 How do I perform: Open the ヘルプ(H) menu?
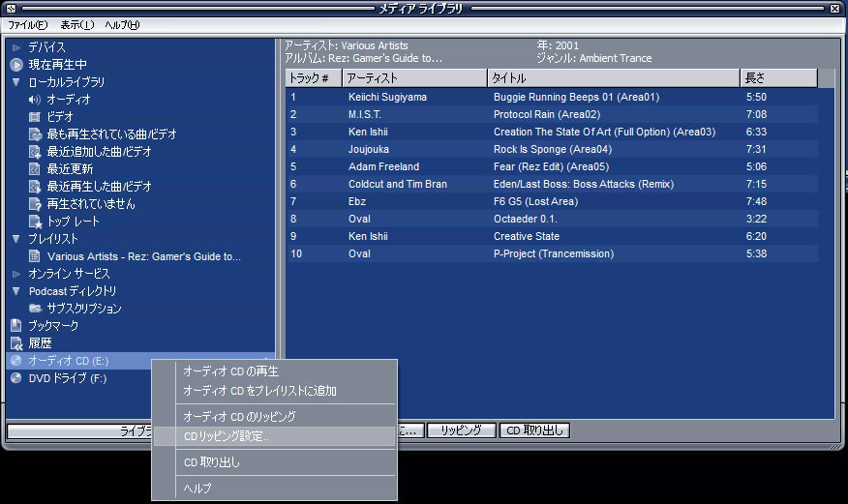point(122,25)
